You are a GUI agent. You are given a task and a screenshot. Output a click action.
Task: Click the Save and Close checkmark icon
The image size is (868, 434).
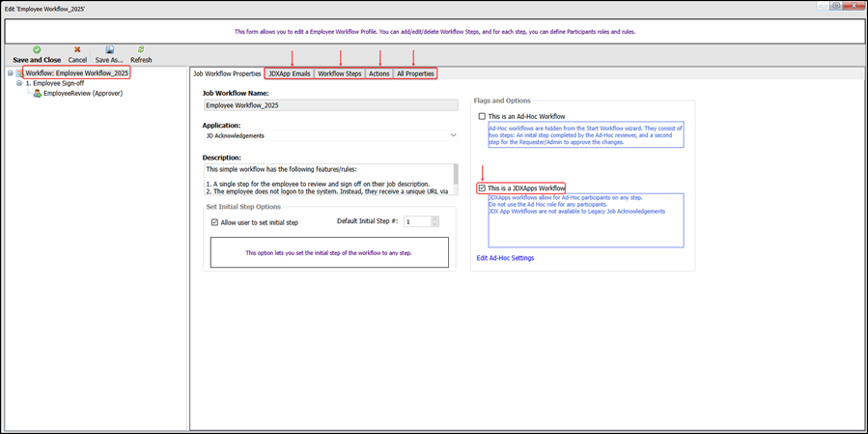point(37,49)
